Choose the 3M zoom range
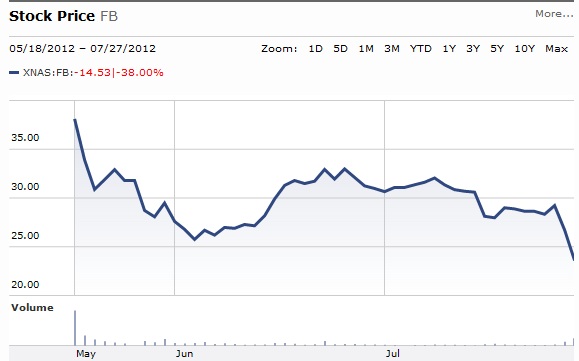The image size is (579, 361). coord(392,49)
